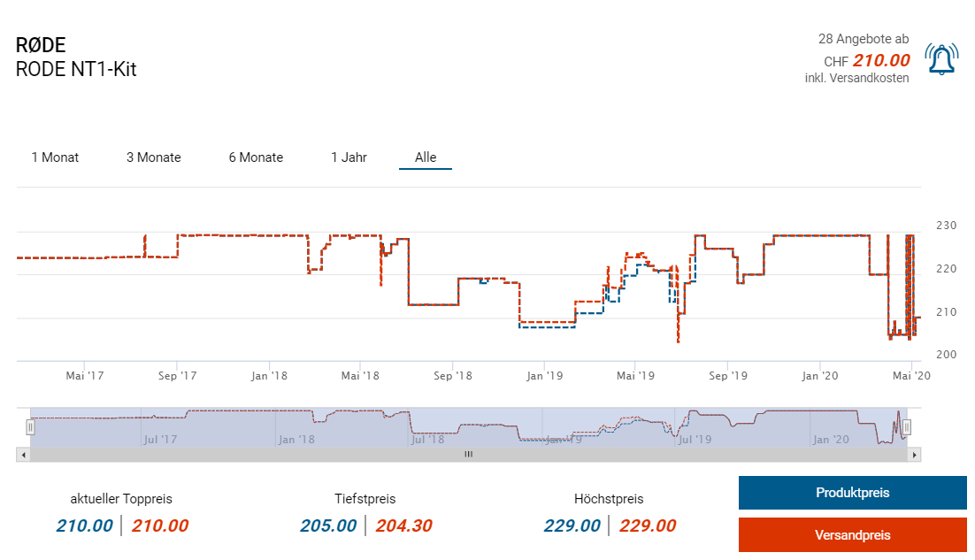The height and width of the screenshot is (560, 975).
Task: Click the price alert bell icon
Action: (940, 59)
